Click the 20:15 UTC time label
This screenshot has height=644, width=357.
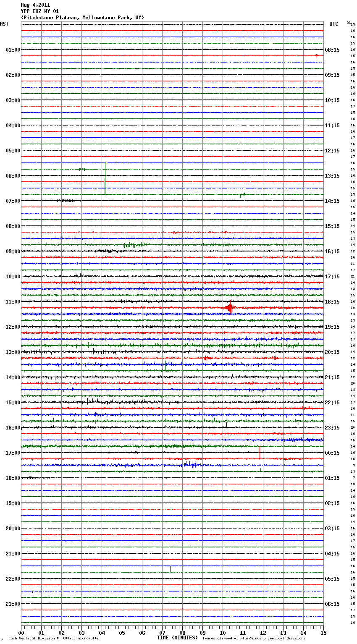[x=332, y=352]
